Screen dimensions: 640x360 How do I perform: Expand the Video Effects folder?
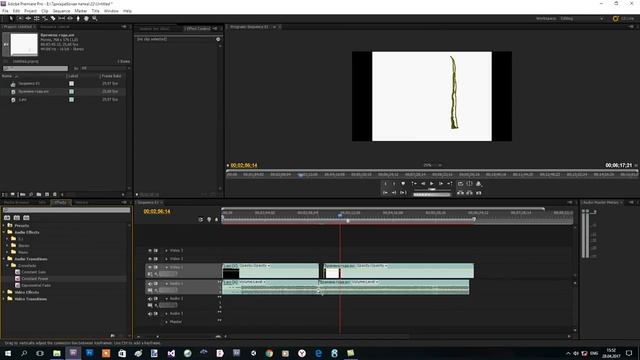[4, 292]
